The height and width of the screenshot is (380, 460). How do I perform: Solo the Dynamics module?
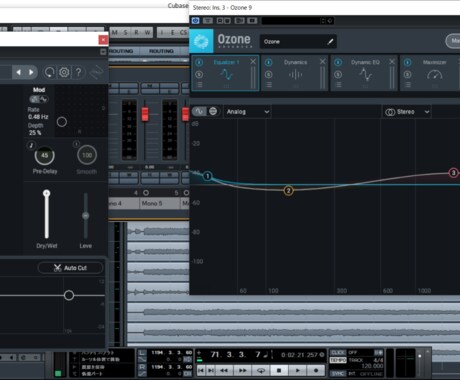pyautogui.click(x=268, y=74)
